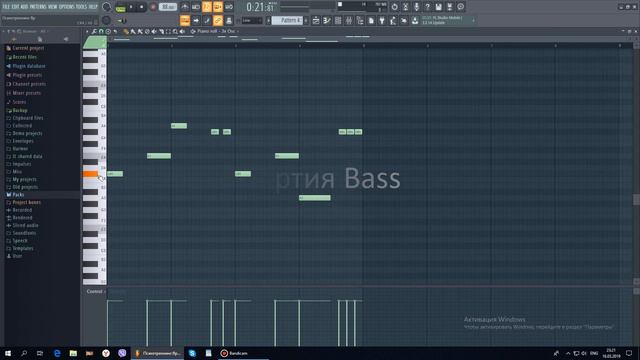This screenshot has height=360, width=640.
Task: Toggle pattern/song mode switch
Action: (x=120, y=8)
